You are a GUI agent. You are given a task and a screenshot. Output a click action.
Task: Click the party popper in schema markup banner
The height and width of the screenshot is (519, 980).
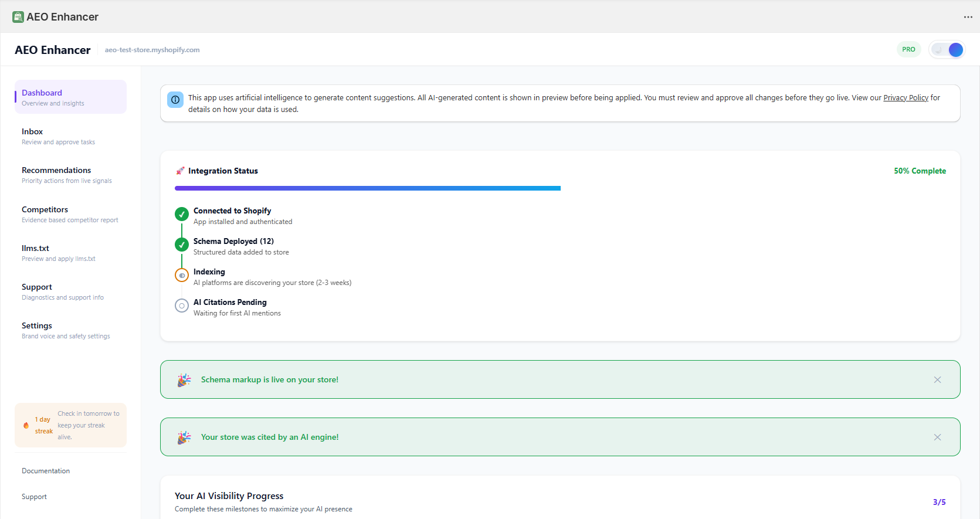[x=184, y=380]
